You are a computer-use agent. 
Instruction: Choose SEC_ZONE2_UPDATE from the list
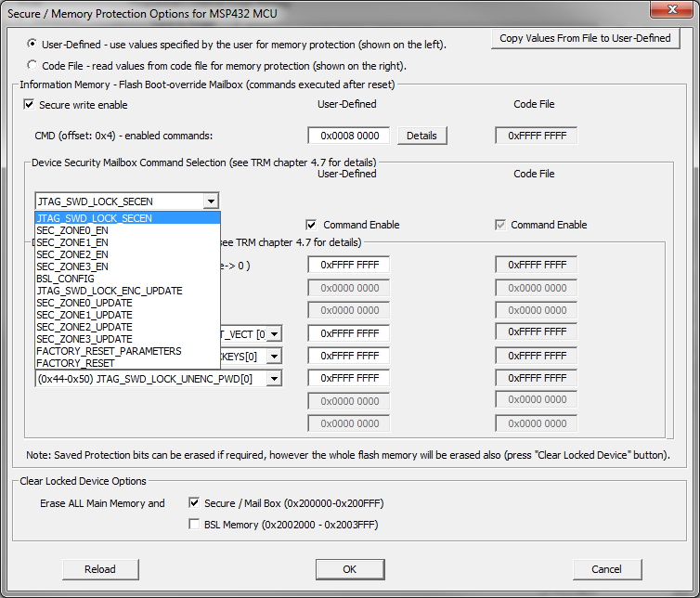coord(128,327)
